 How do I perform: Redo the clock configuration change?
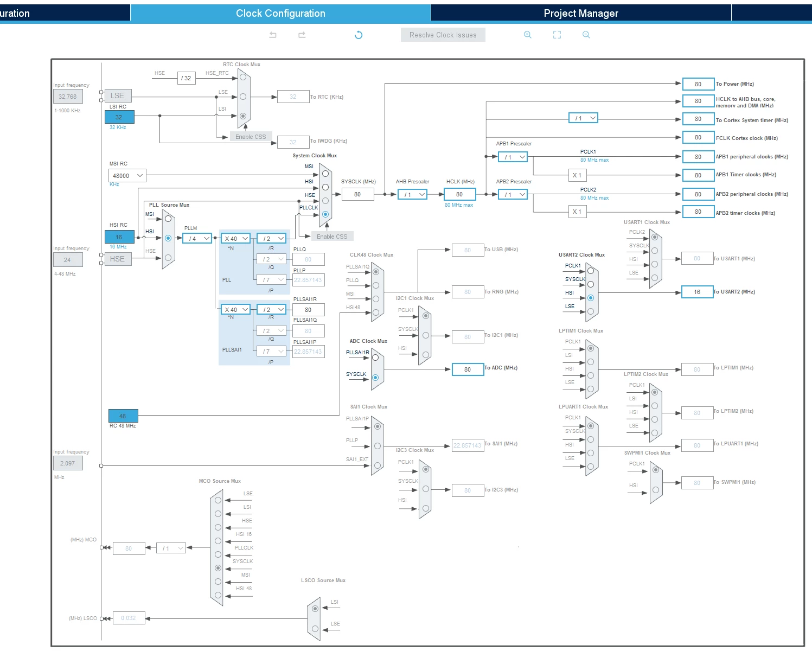pyautogui.click(x=302, y=35)
